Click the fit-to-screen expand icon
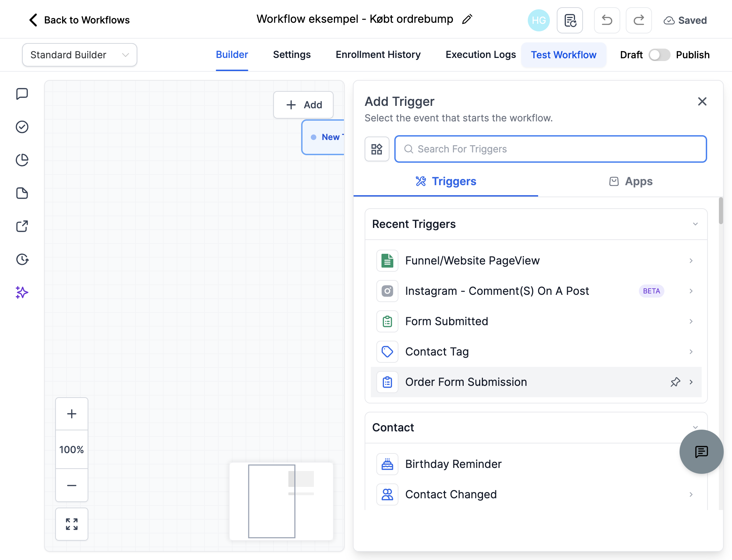 click(x=72, y=524)
